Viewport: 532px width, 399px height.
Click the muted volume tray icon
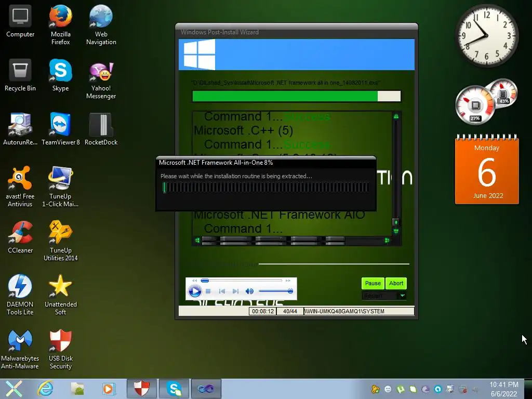coord(475,389)
